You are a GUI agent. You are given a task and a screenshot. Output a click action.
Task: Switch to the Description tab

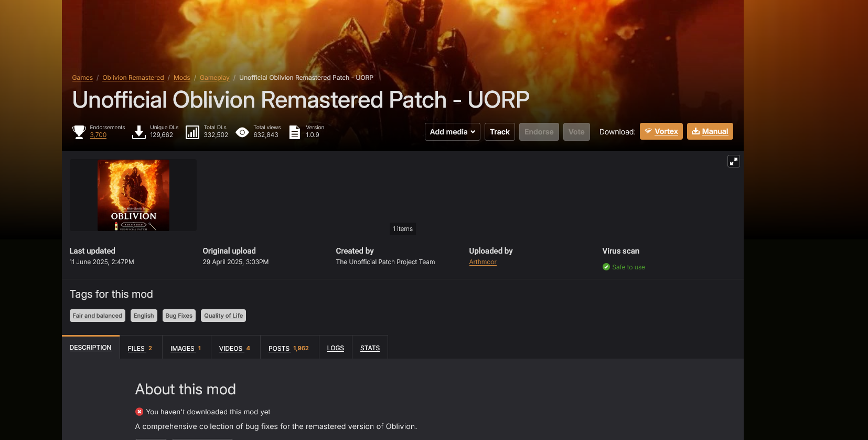point(91,348)
